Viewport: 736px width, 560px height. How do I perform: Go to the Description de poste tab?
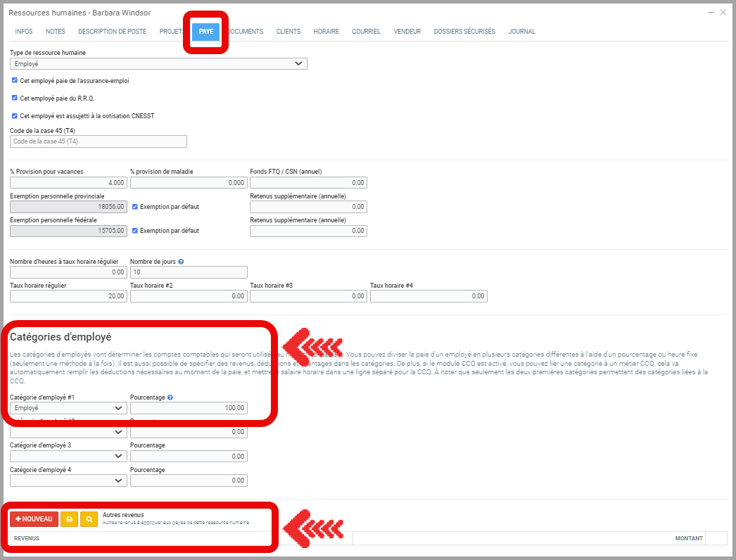point(113,32)
